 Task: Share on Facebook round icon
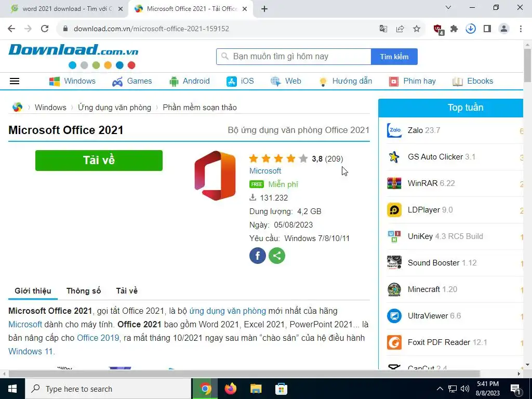tap(258, 256)
